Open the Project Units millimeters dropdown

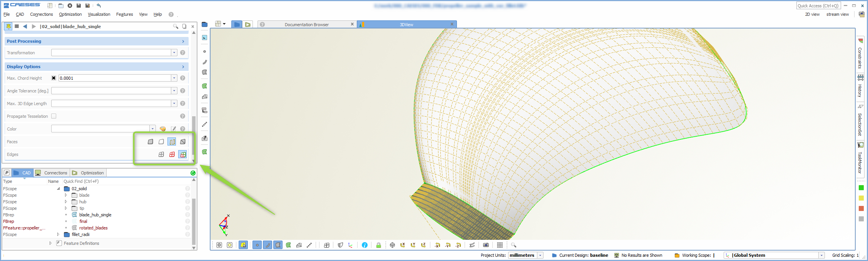pos(540,255)
